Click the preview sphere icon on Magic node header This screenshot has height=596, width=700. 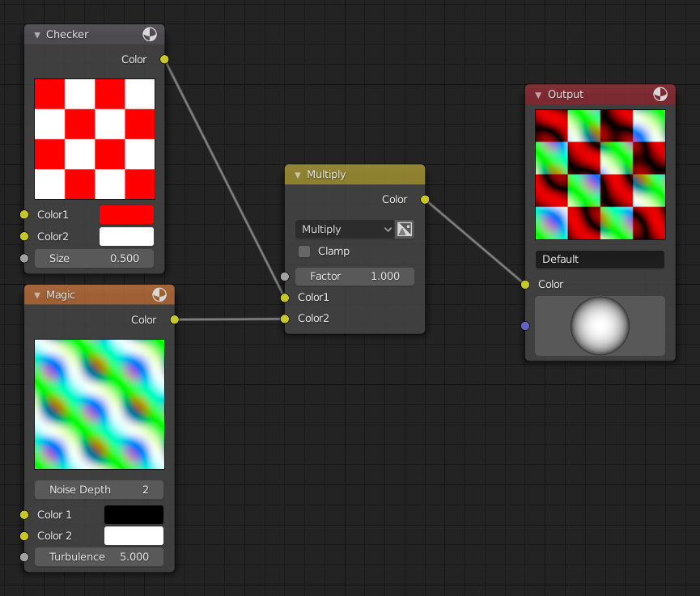tap(159, 294)
